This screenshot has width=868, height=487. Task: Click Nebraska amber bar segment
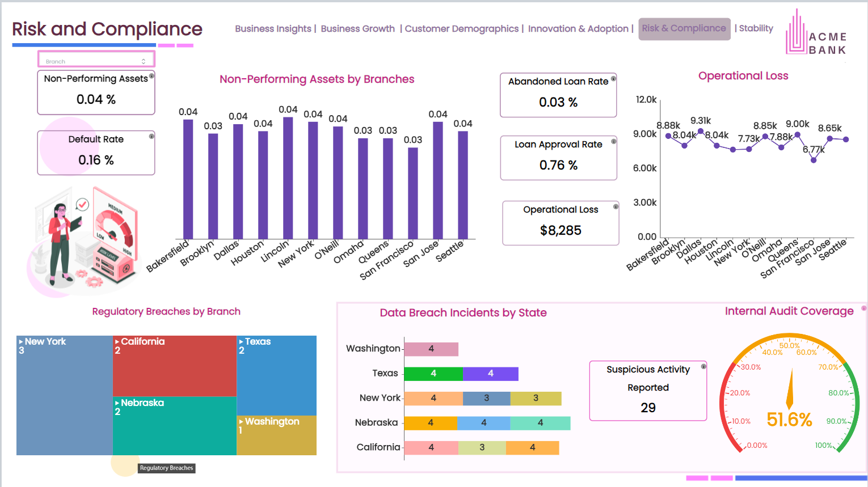tap(431, 423)
